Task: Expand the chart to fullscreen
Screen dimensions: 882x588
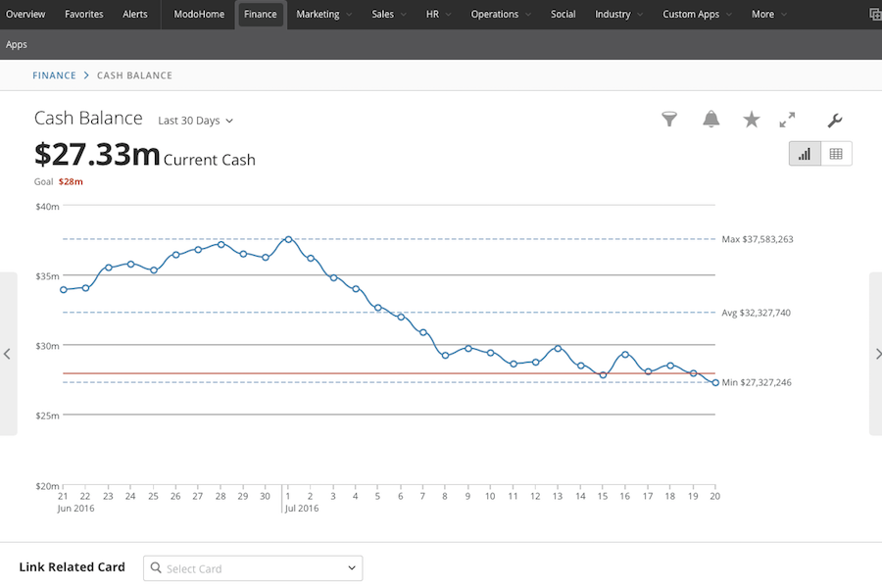Action: pos(787,120)
